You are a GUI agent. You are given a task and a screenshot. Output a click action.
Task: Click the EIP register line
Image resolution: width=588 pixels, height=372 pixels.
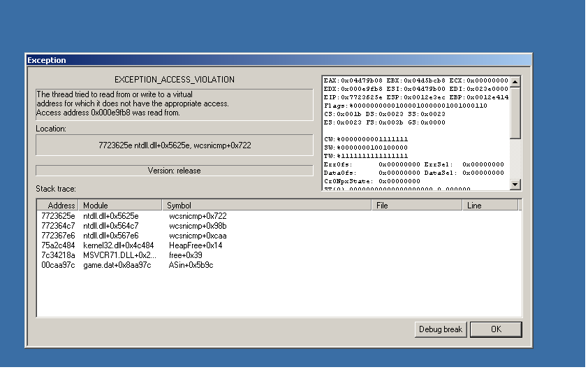click(416, 97)
